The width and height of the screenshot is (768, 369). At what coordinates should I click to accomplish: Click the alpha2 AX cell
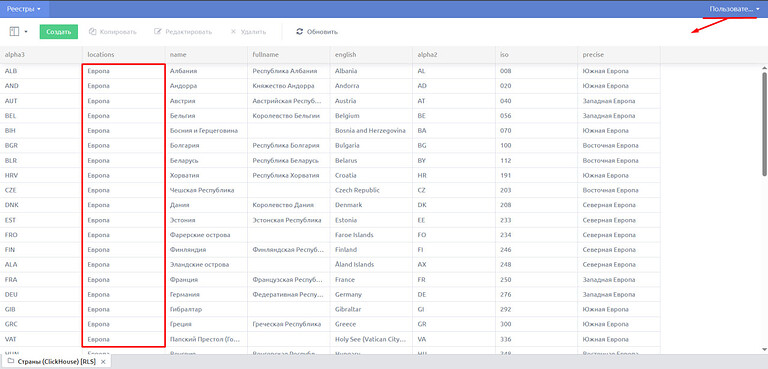tap(454, 265)
